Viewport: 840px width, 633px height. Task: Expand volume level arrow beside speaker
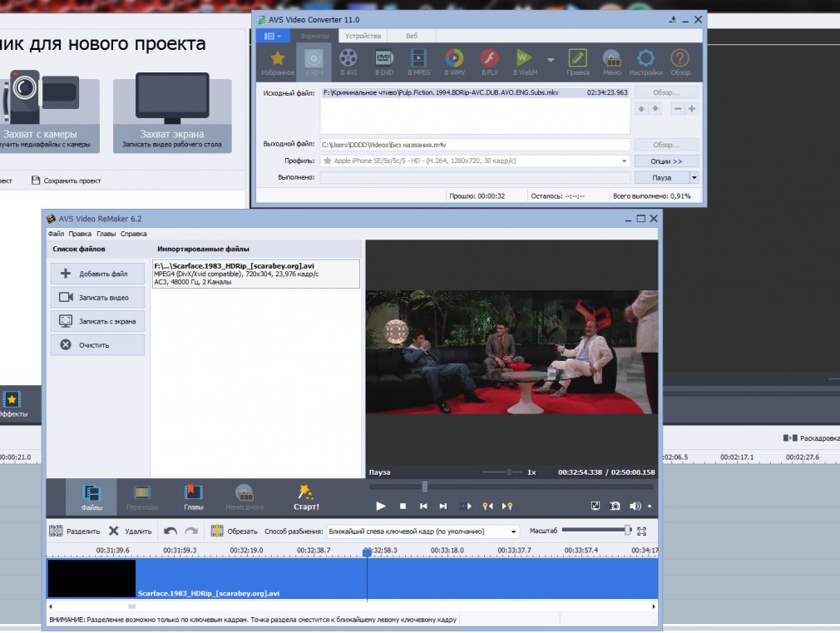(650, 506)
